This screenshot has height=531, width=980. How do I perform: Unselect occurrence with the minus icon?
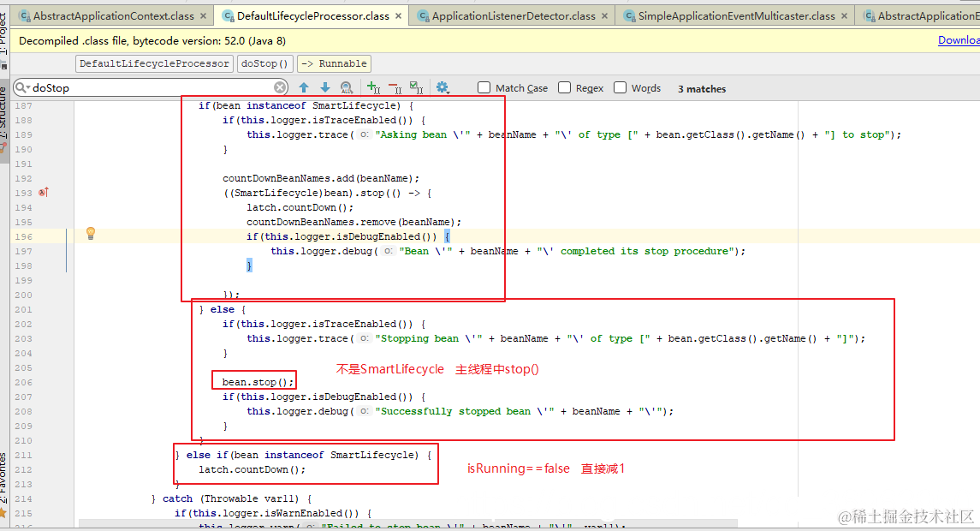coord(395,87)
